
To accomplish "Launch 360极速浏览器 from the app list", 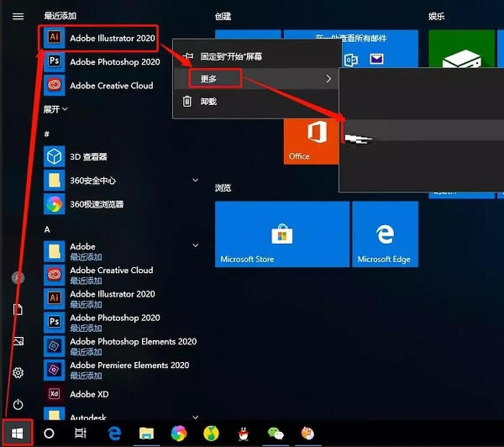I will [x=97, y=204].
